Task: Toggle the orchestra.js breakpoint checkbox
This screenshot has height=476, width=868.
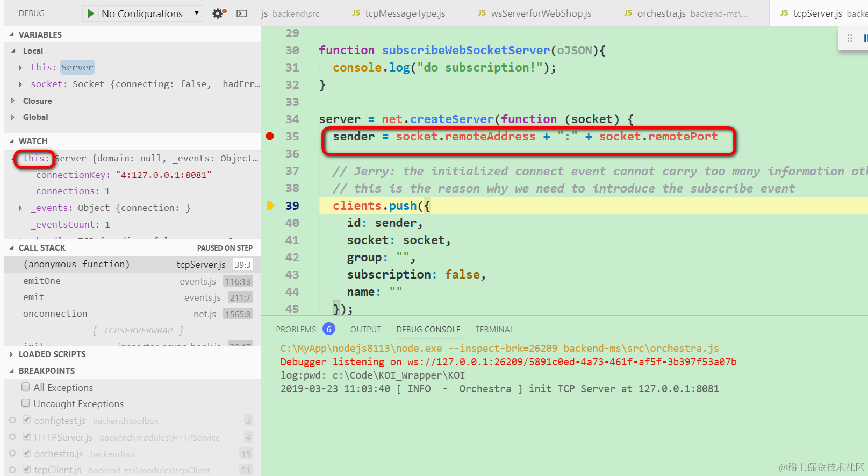Action: click(27, 453)
